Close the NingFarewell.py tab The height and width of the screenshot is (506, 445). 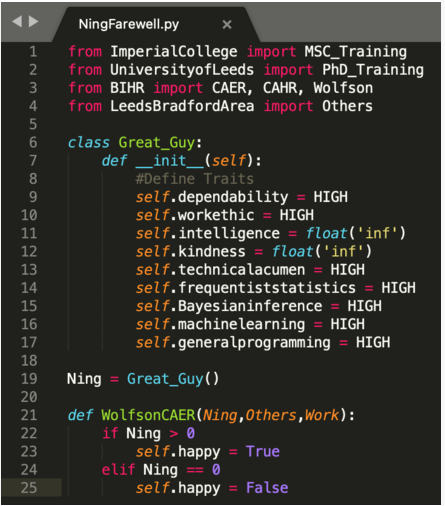coord(227,24)
